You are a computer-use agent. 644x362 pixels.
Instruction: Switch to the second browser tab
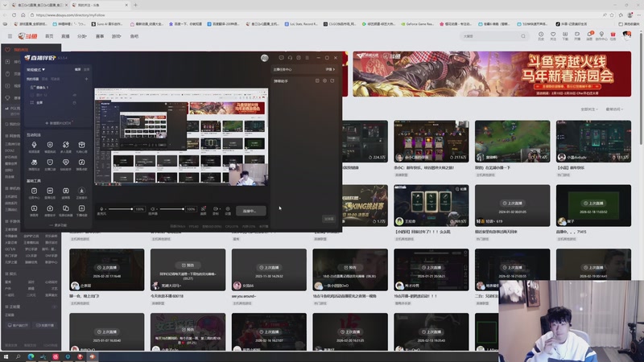(x=100, y=5)
